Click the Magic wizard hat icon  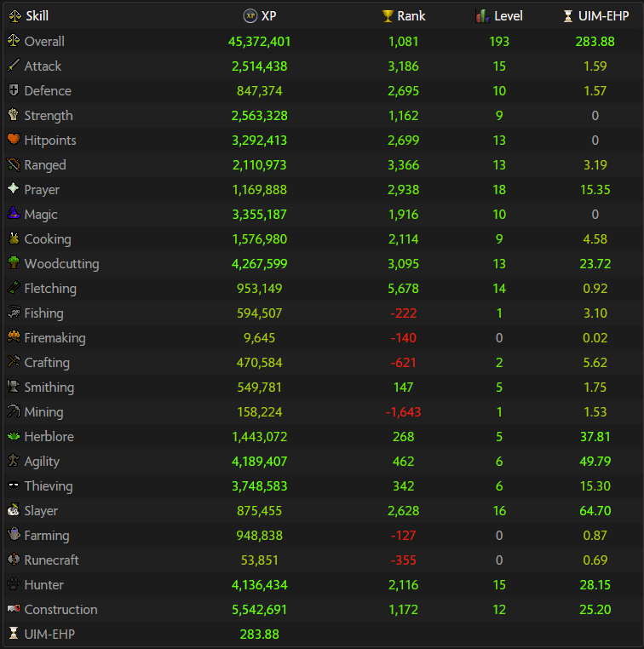(14, 214)
